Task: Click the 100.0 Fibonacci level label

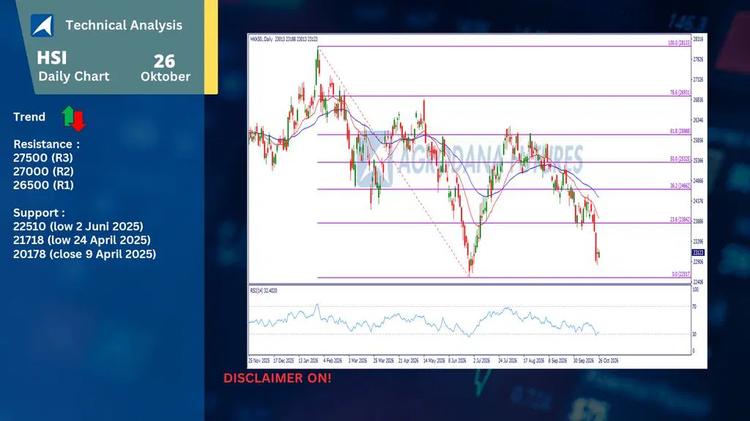Action: pyautogui.click(x=679, y=43)
